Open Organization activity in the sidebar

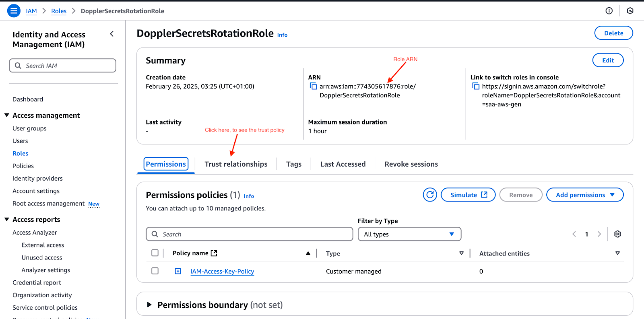click(42, 295)
